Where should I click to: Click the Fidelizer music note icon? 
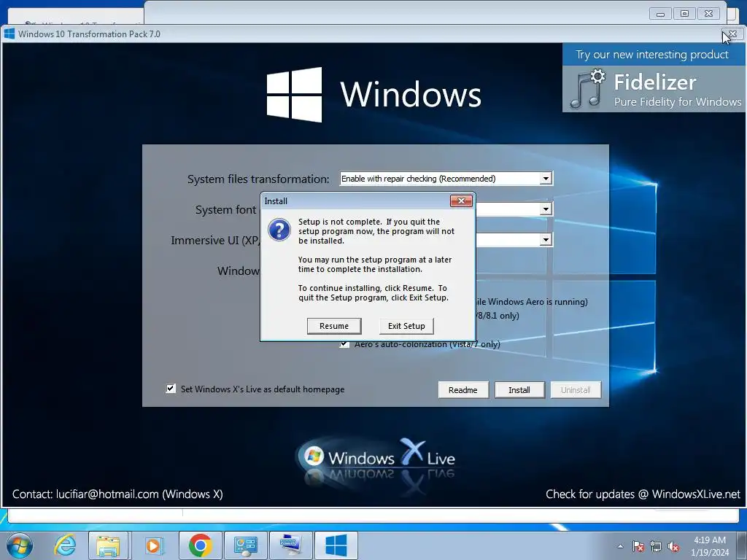587,89
